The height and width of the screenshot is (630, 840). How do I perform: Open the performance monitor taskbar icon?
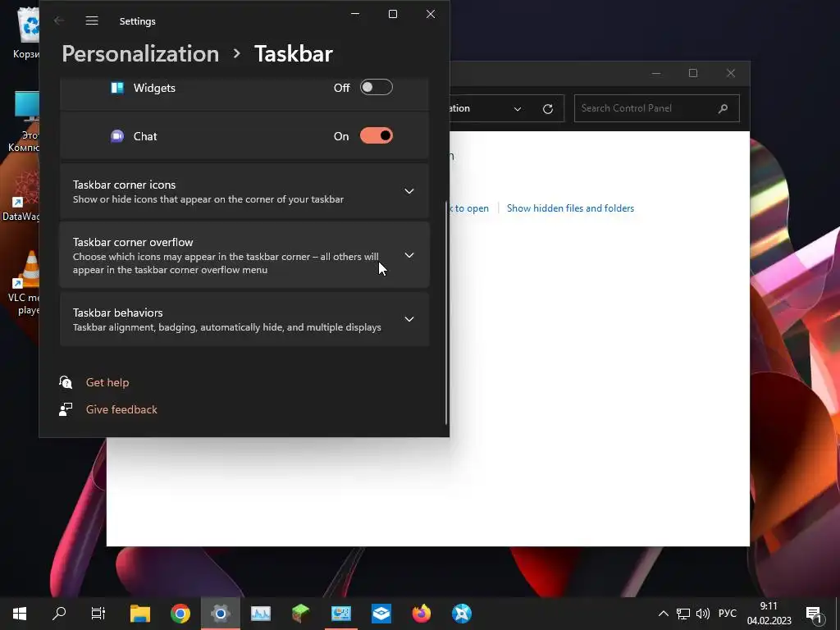[261, 614]
